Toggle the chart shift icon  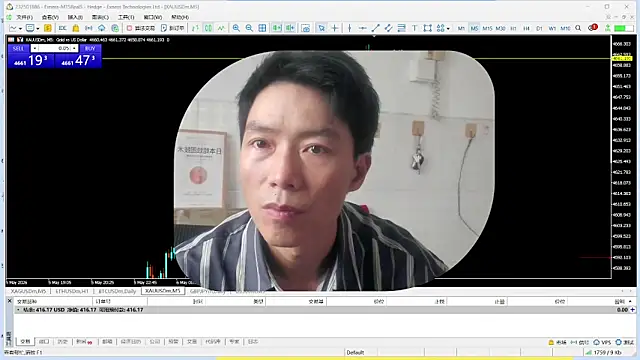[x=290, y=28]
